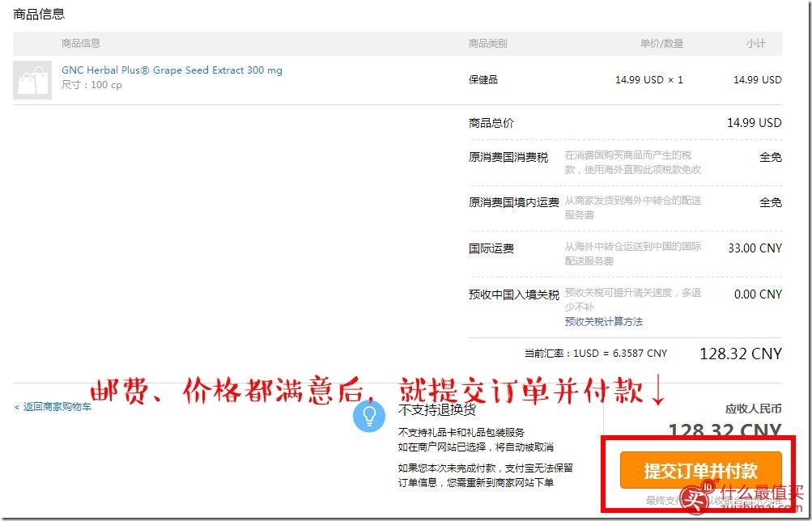Open the 预收关税计算方法 link
The height and width of the screenshot is (521, 812).
pyautogui.click(x=604, y=322)
